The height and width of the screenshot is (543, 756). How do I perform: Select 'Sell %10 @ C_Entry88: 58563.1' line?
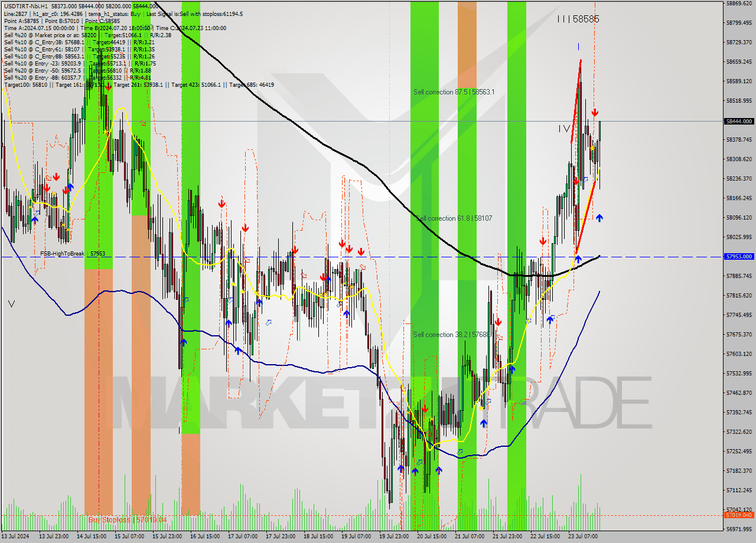(79, 56)
